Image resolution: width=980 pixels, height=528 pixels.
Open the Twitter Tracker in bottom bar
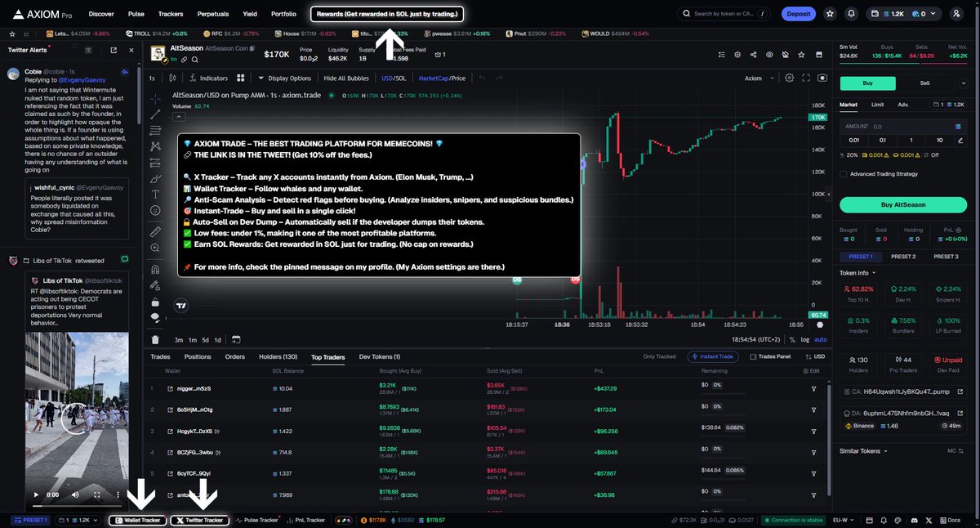click(199, 520)
